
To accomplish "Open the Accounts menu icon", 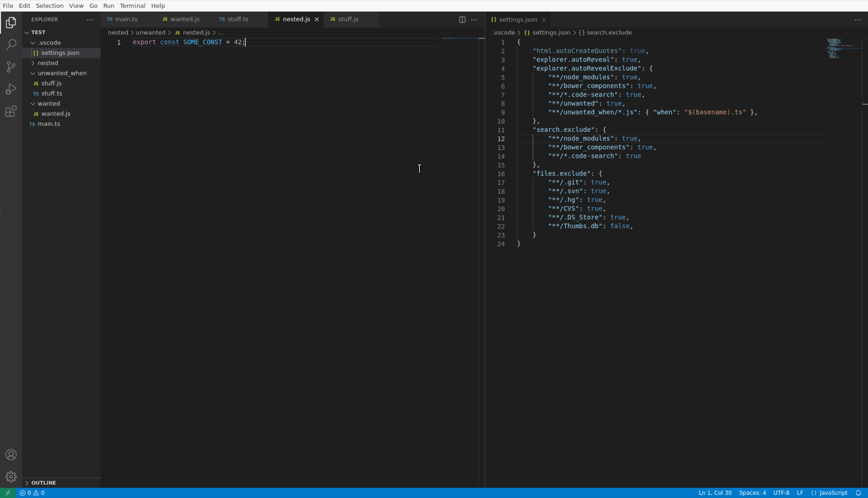I will (x=11, y=455).
